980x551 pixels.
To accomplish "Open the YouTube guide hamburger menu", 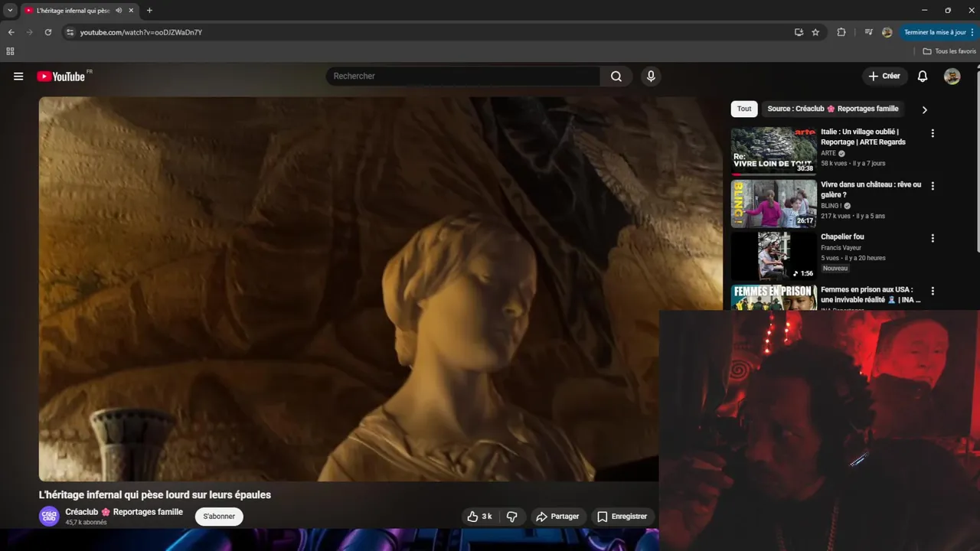I will coord(18,77).
